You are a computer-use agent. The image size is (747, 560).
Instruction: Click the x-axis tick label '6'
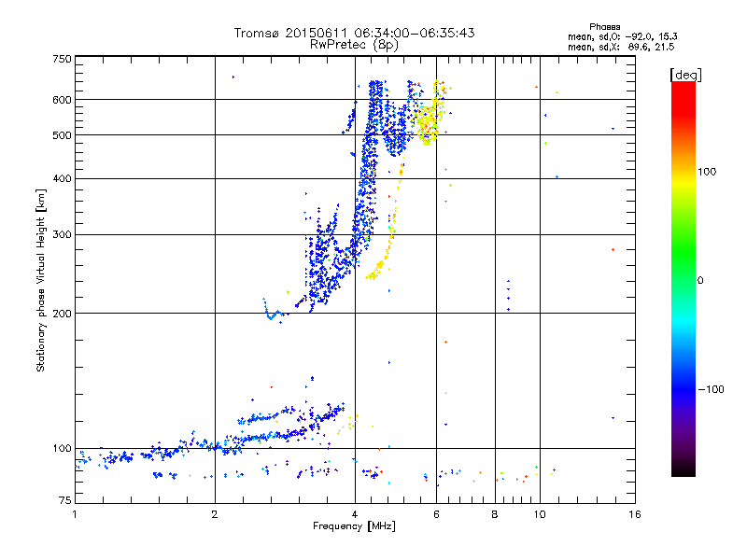(x=436, y=514)
